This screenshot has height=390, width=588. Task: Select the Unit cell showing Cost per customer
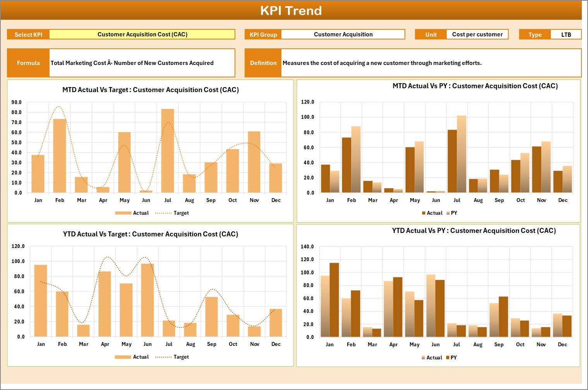tap(477, 34)
